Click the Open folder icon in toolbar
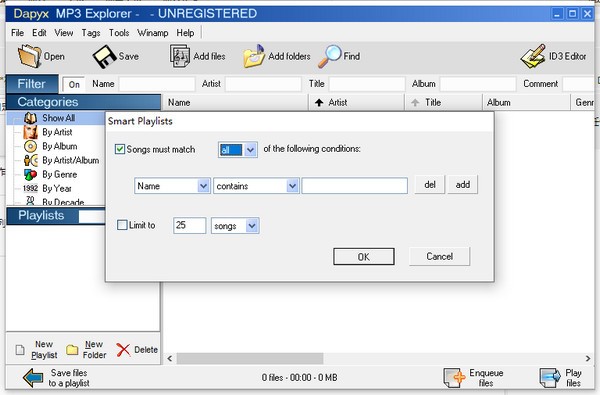The width and height of the screenshot is (600, 395). pos(29,56)
